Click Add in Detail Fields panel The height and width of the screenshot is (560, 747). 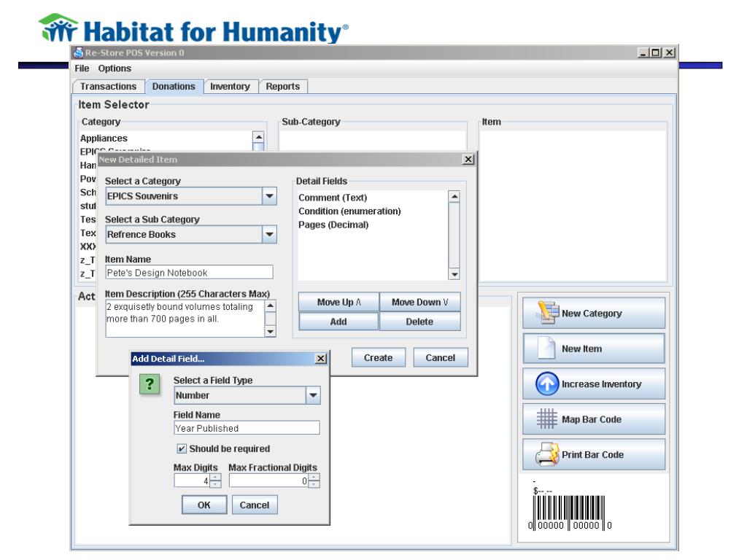(x=338, y=322)
